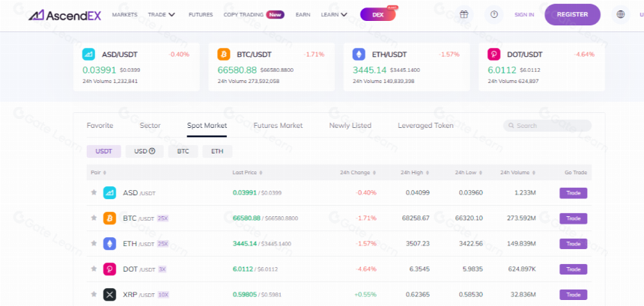This screenshot has width=644, height=306.
Task: Click Trade button for ETH row
Action: 573,244
